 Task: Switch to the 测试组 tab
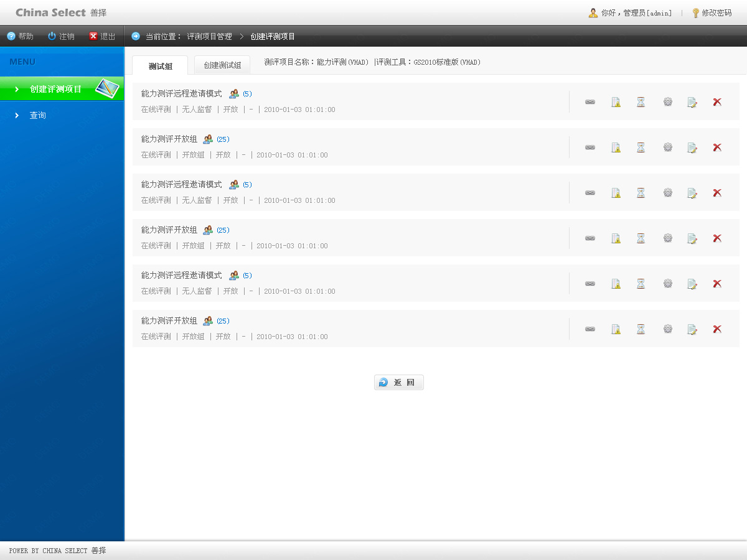[x=160, y=65]
